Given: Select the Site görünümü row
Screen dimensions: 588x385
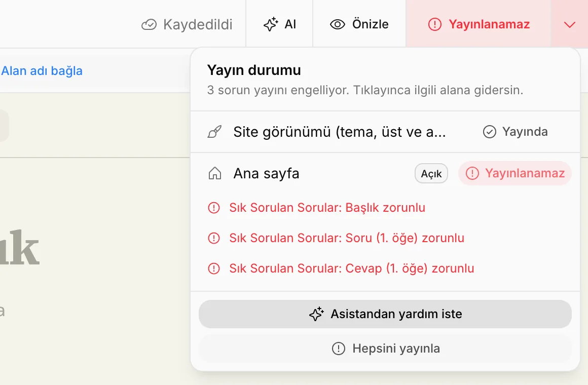Looking at the screenshot, I should (385, 132).
